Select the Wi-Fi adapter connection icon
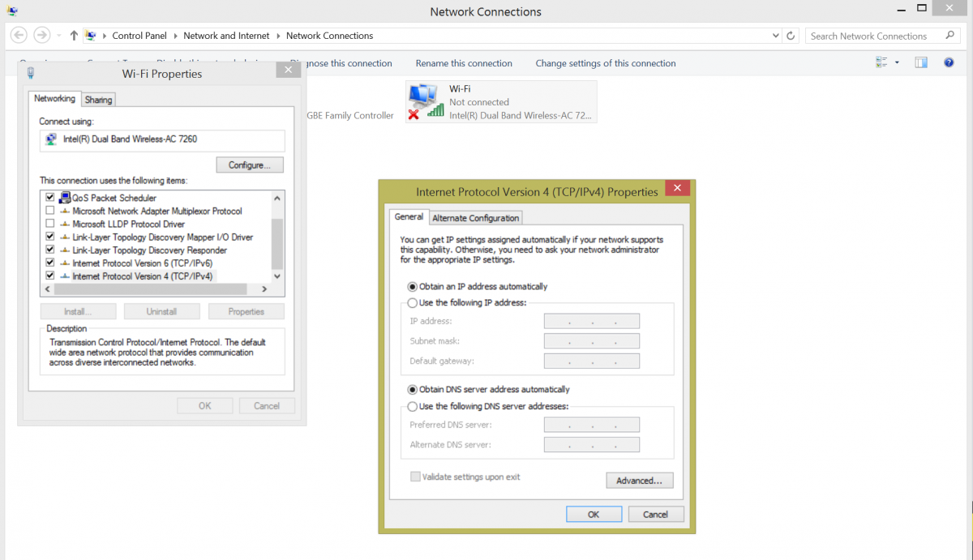The image size is (973, 560). coord(426,101)
